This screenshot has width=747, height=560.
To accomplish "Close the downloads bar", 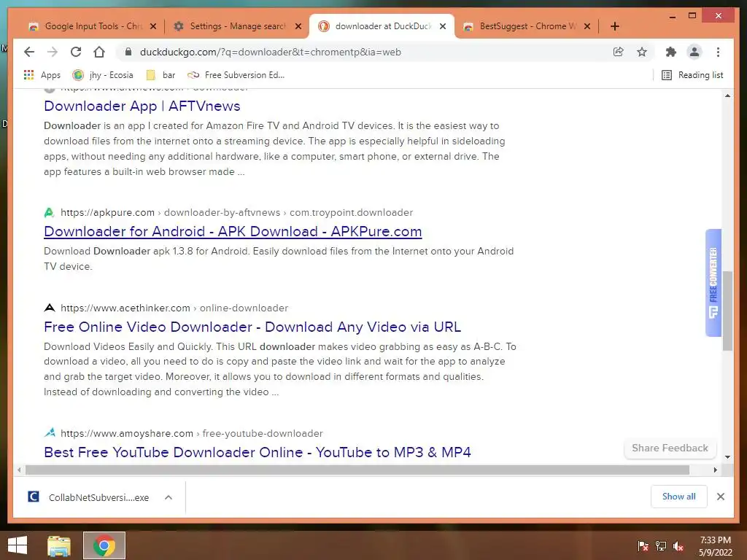I will 720,497.
